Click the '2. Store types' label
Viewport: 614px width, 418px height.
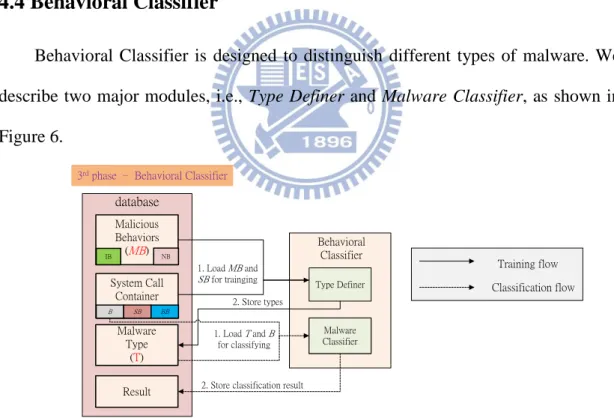(x=258, y=302)
